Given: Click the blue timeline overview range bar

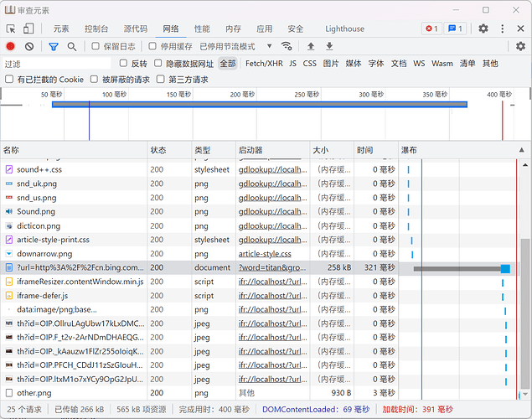Looking at the screenshot, I should 260,105.
